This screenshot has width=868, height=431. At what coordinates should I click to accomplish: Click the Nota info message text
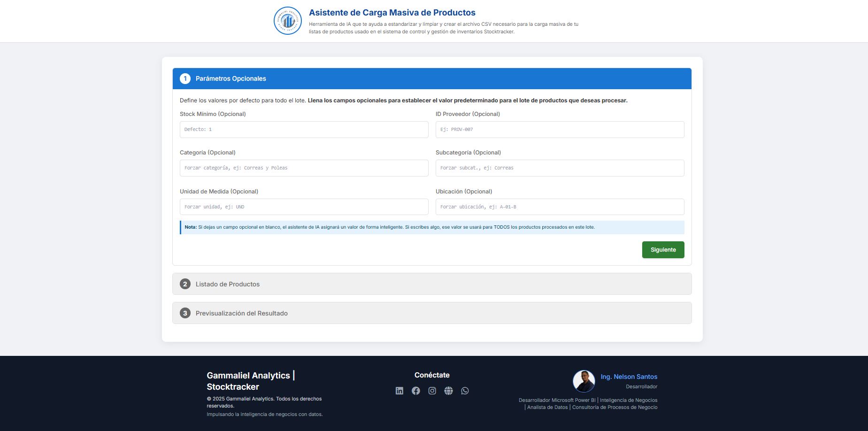(390, 227)
